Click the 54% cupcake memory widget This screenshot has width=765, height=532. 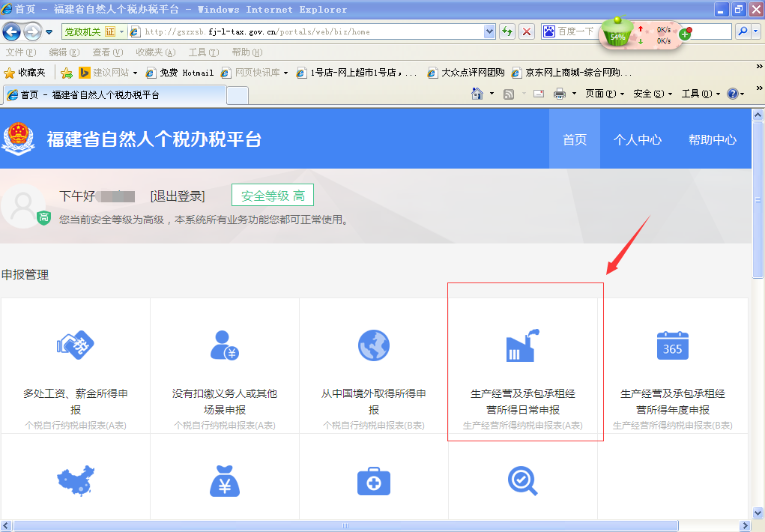pyautogui.click(x=617, y=32)
